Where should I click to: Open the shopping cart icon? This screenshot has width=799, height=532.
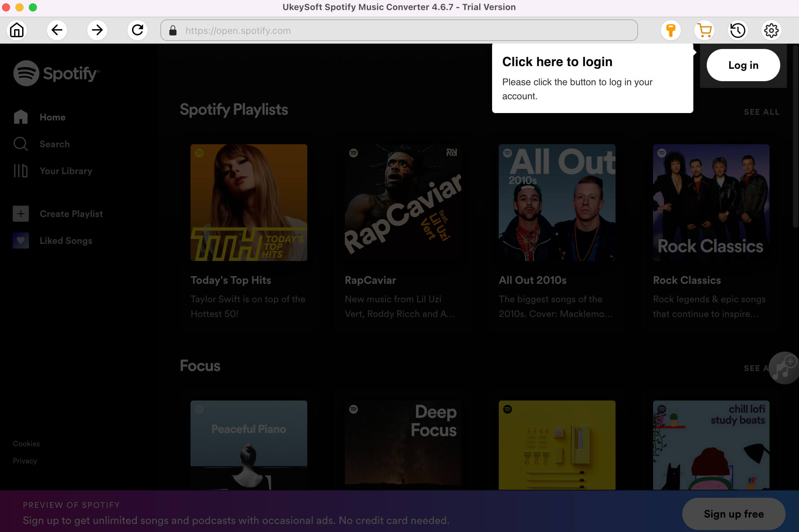(x=705, y=30)
